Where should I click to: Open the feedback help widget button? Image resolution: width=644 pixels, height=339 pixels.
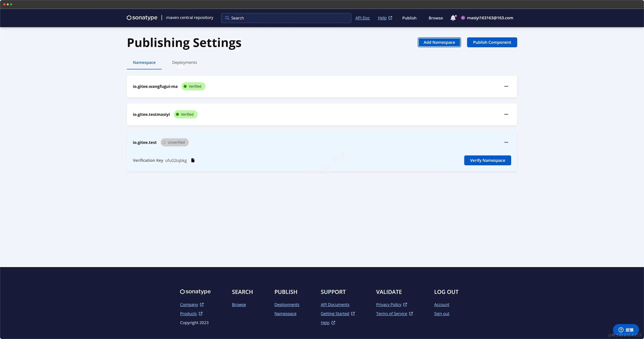coord(626,330)
